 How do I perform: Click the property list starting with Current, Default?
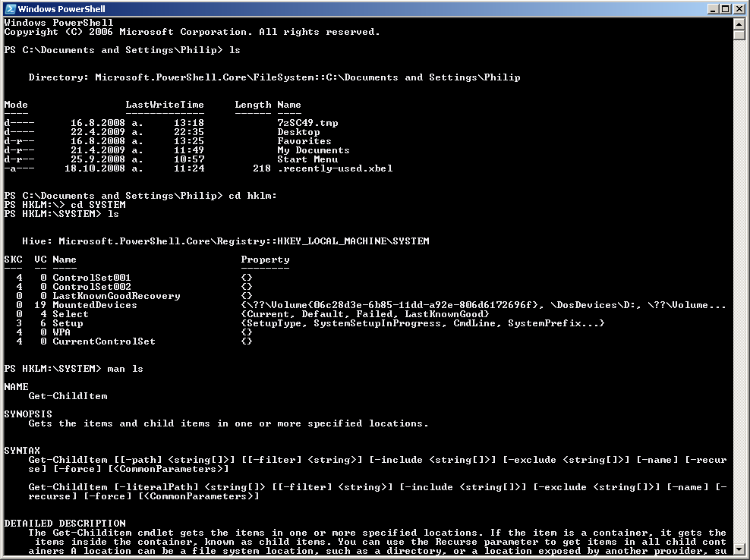[x=365, y=313]
